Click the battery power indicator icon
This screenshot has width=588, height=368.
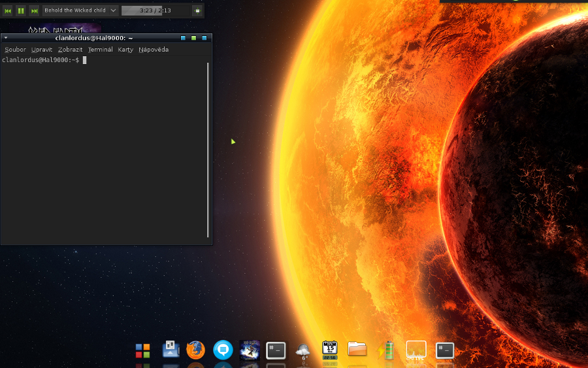point(386,350)
